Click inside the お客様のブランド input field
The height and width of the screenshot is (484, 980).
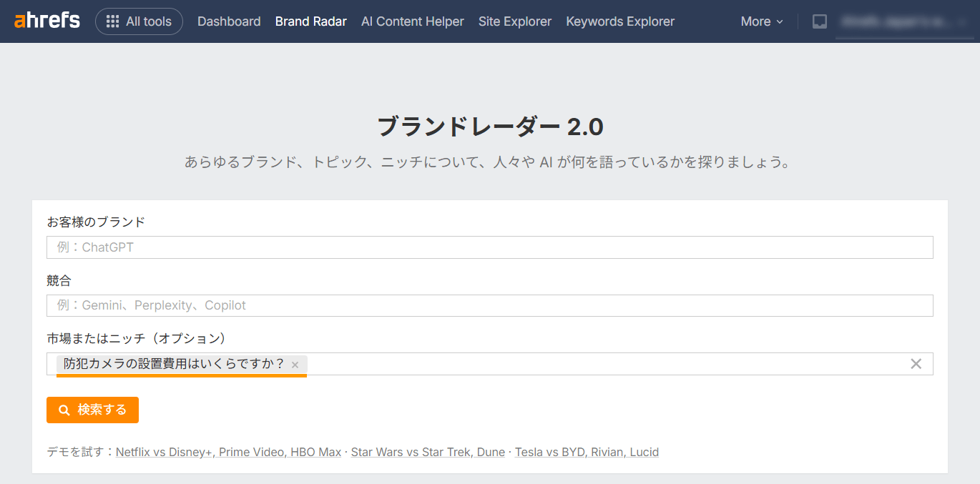(489, 247)
